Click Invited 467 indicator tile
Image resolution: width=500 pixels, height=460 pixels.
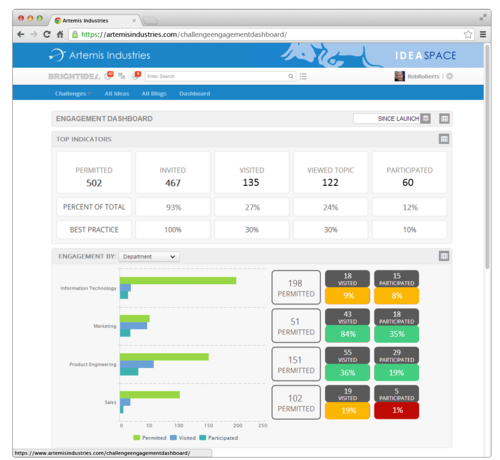[173, 172]
